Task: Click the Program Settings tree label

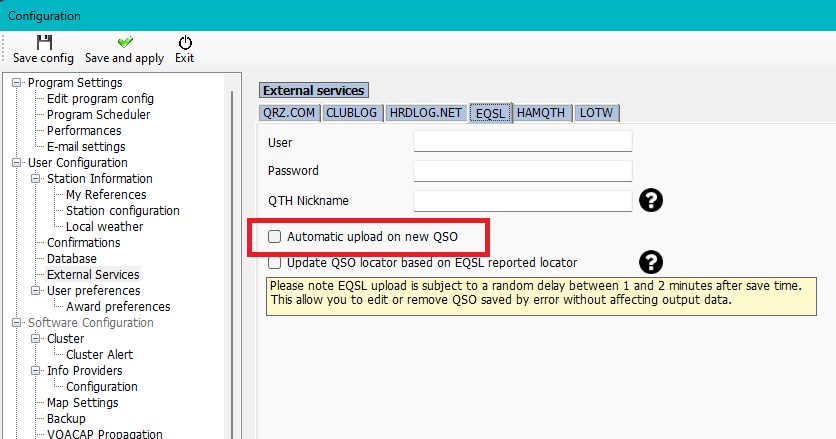Action: coord(75,83)
